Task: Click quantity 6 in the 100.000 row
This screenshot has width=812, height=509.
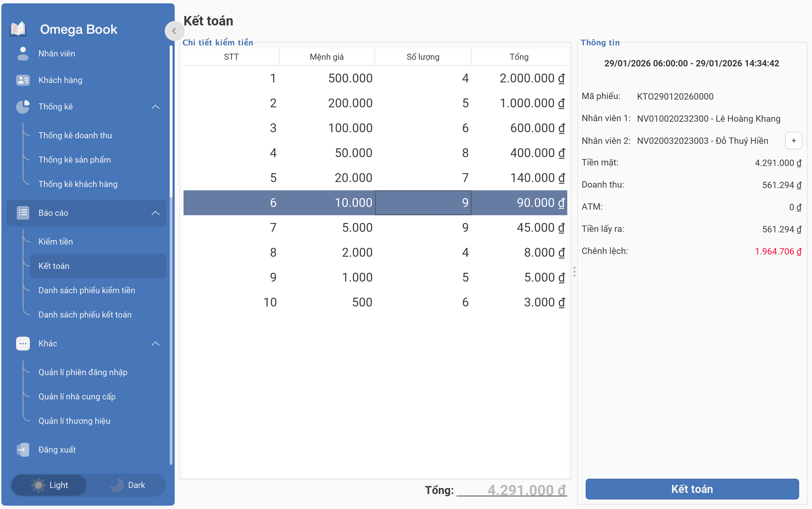Action: tap(423, 128)
